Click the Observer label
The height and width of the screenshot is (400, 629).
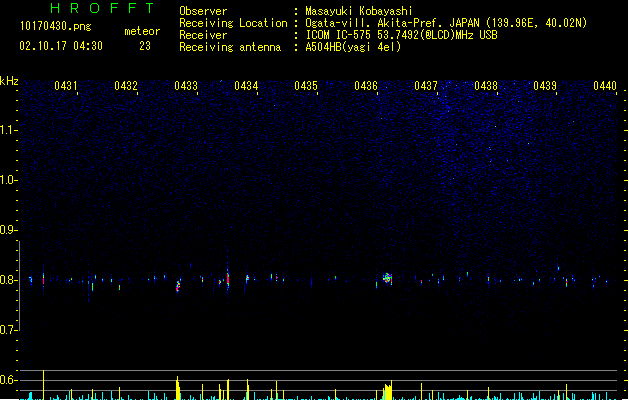pyautogui.click(x=203, y=11)
